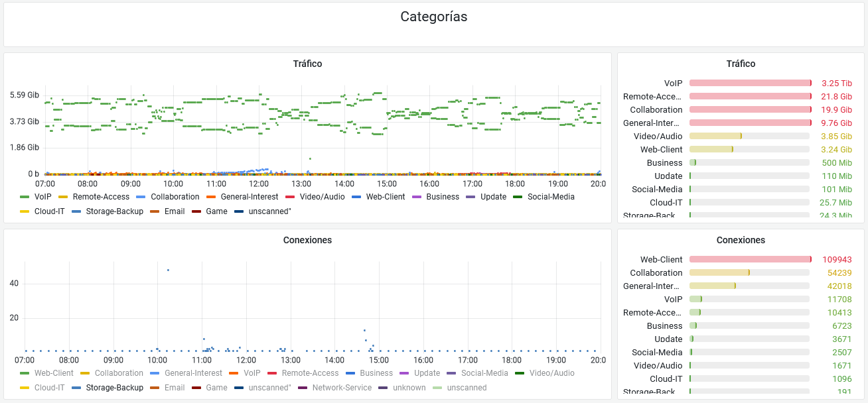Screen dimensions: 868x403
Task: Click the green VoIP color swatch in the Tráfico legend
Action: coord(25,197)
